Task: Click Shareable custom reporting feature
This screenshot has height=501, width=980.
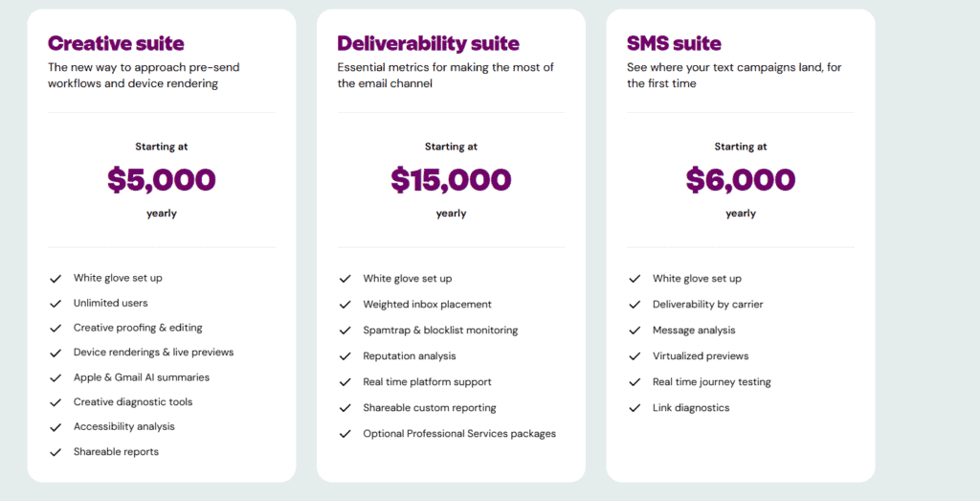Action: tap(430, 408)
